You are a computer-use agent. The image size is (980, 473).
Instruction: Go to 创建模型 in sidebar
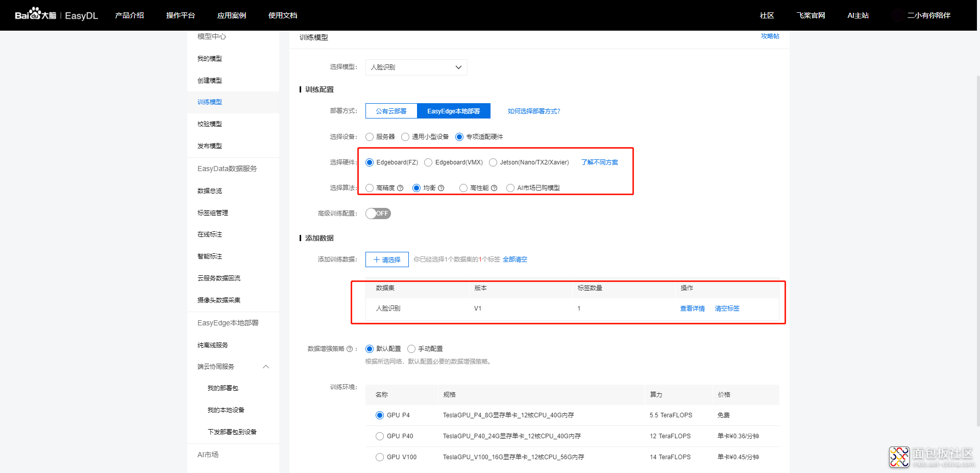pos(210,81)
